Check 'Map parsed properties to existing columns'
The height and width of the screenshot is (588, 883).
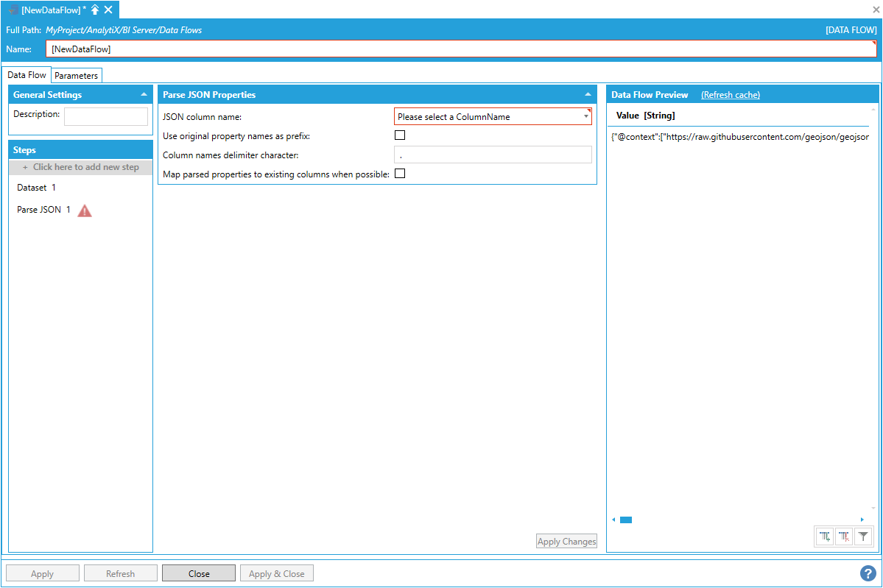coord(400,174)
